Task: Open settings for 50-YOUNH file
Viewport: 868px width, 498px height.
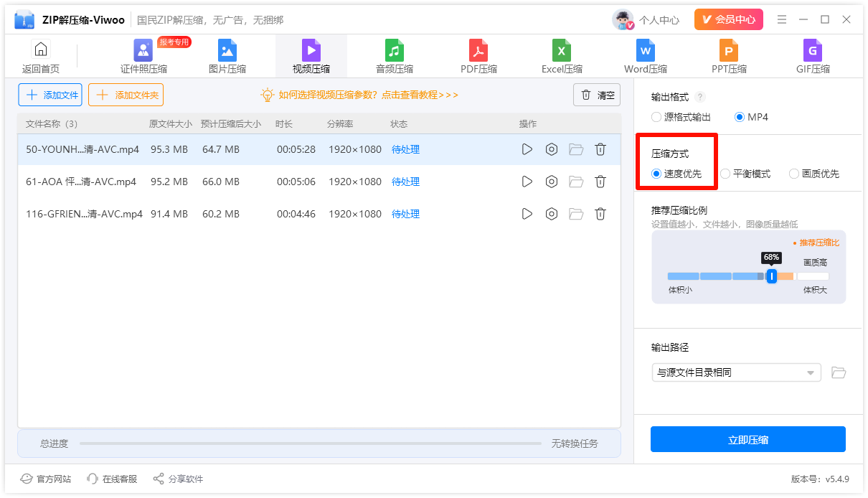Action: (x=552, y=149)
